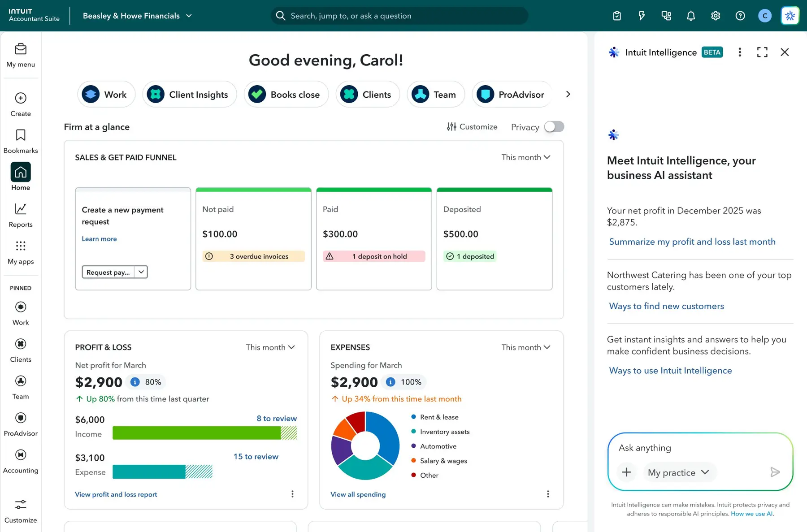Viewport: 807px width, 532px height.
Task: Select the Clients shortcut chip
Action: tap(368, 94)
